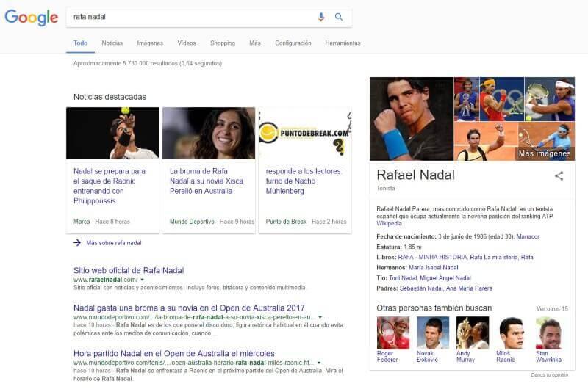Viewport: 588px width, 392px height.
Task: Click Más imágenes overlay
Action: pyautogui.click(x=545, y=153)
